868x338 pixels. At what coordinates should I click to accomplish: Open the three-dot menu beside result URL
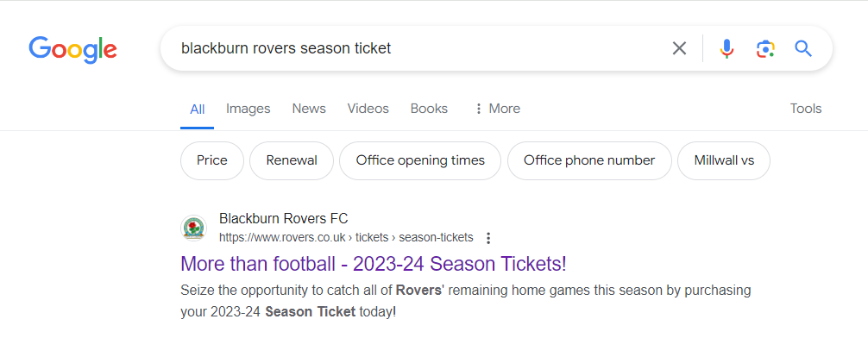coord(488,239)
